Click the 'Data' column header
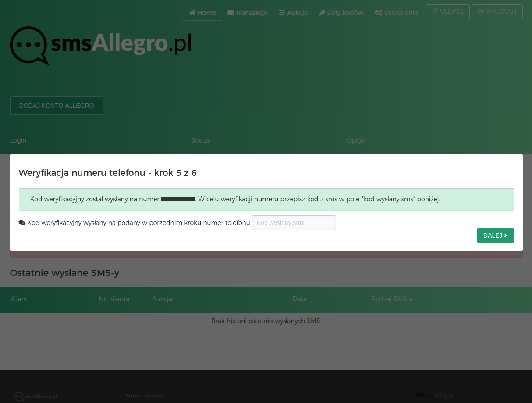 click(x=299, y=299)
